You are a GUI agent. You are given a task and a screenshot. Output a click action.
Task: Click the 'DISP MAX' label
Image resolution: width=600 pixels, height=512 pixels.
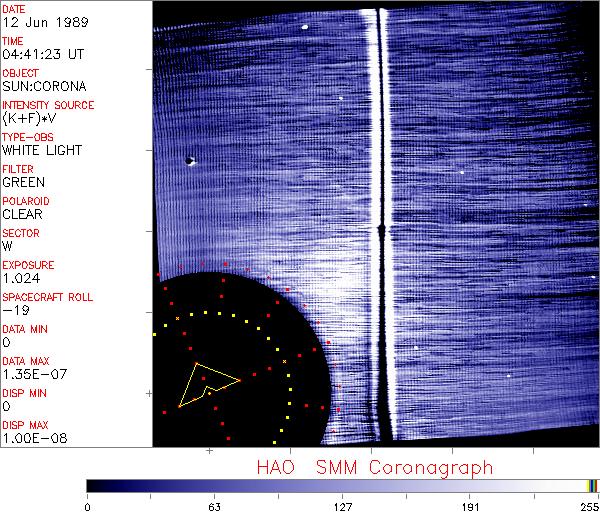pos(26,425)
